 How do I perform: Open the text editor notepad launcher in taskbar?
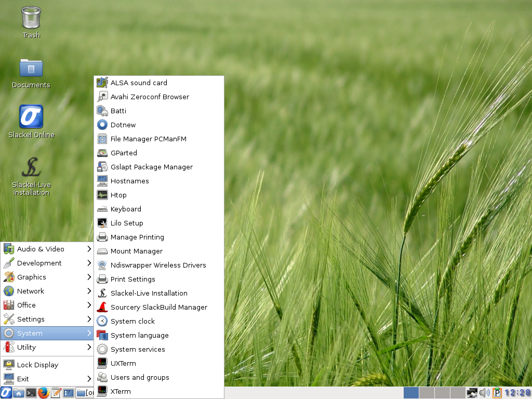56,393
